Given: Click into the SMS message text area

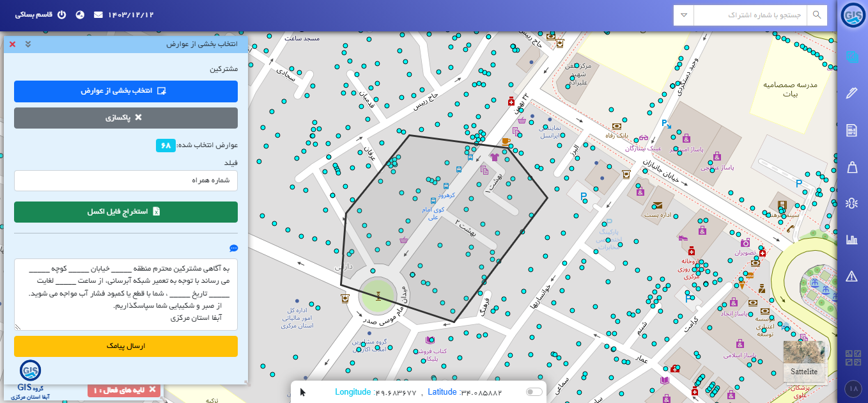Looking at the screenshot, I should tap(126, 295).
